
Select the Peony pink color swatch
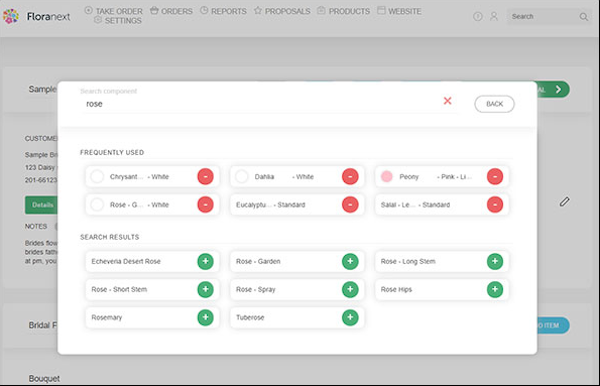click(386, 177)
